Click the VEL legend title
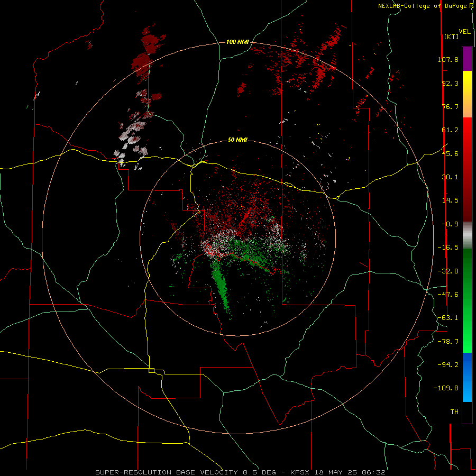Viewport: 476px width, 476px height. 464,32
